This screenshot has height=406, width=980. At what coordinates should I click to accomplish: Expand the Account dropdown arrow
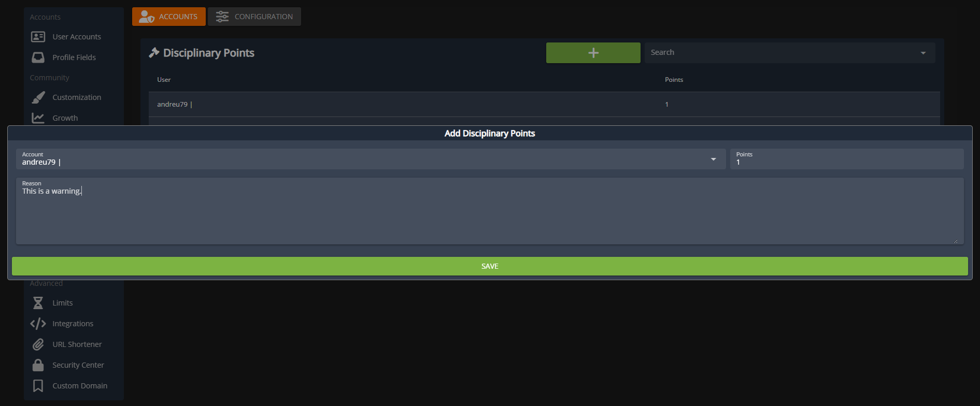pyautogui.click(x=713, y=160)
